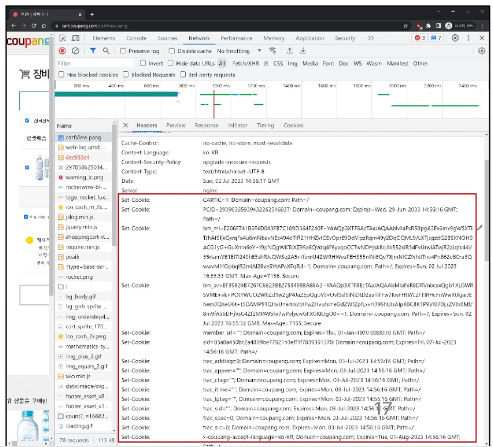Click browser forward arrow
493x447 pixels.
tap(24, 26)
